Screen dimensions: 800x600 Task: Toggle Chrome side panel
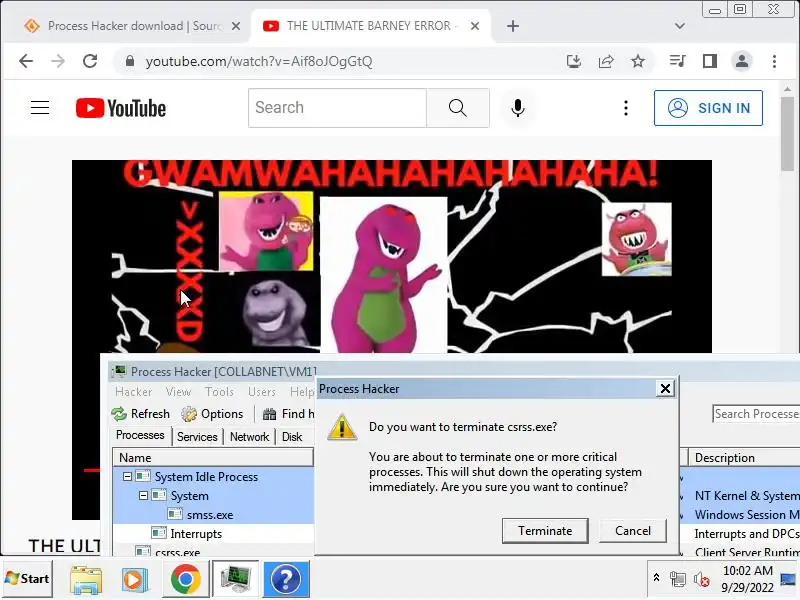710,61
